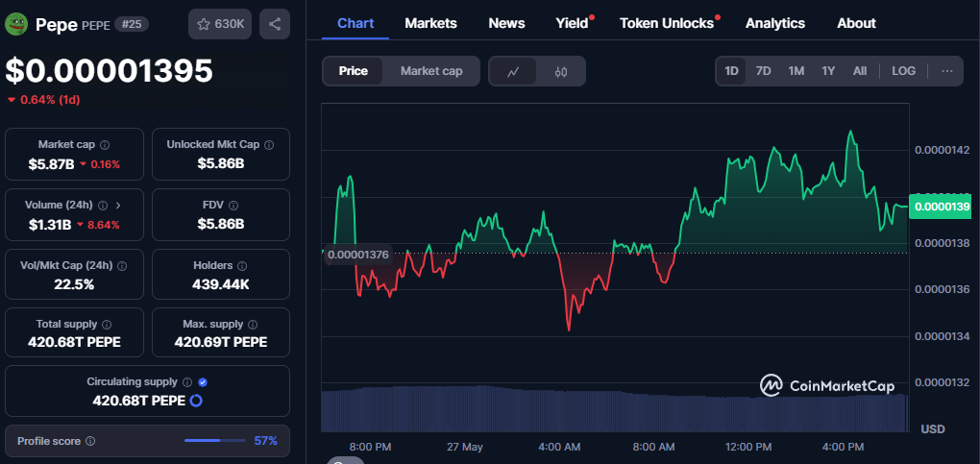
Task: Click the volume bars under the chart
Action: [614, 409]
